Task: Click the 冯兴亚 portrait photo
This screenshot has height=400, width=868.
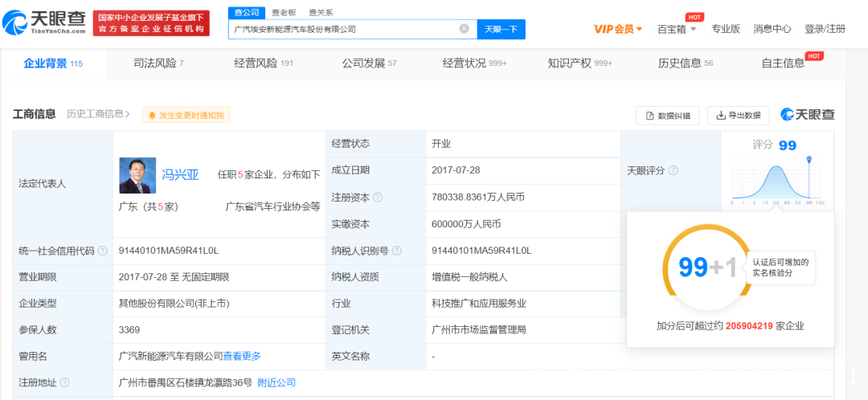Action: (x=137, y=175)
